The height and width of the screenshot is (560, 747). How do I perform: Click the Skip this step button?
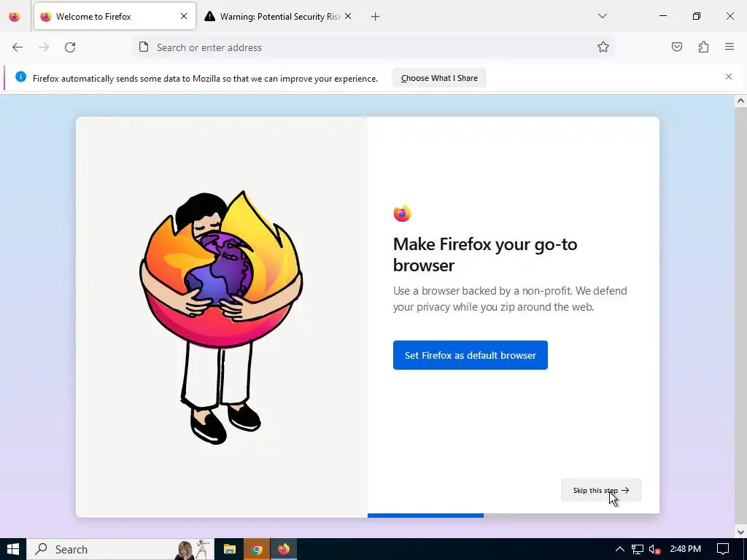point(601,490)
